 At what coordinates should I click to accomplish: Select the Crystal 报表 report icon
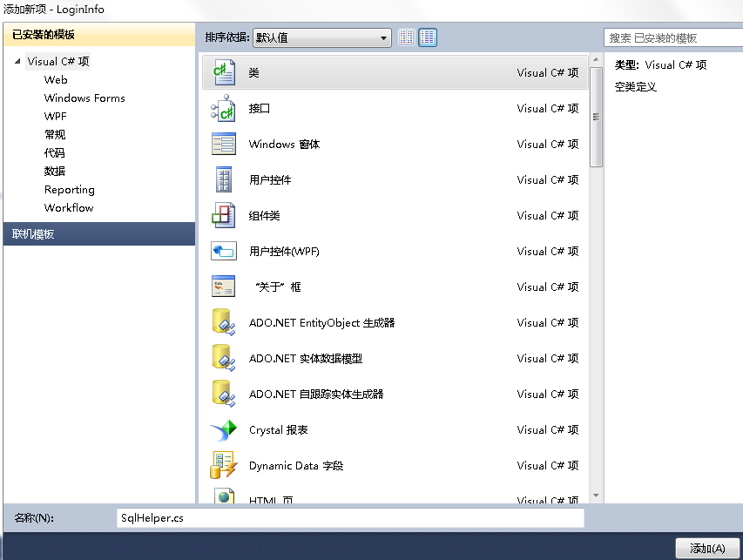point(224,429)
